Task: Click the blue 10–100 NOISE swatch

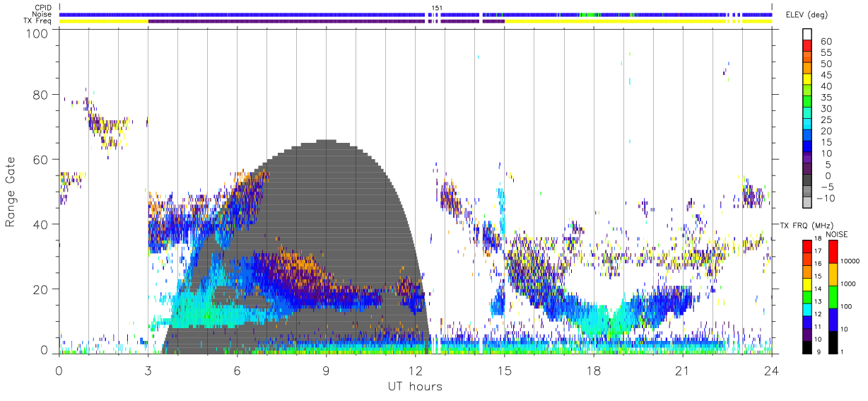Action: click(833, 319)
